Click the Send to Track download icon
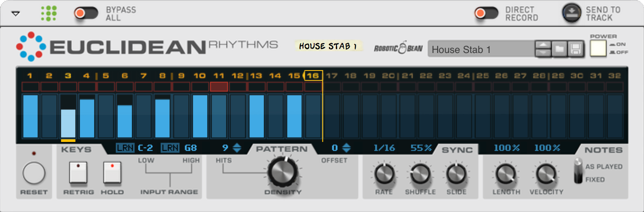Screen dimensions: 644x212 (572, 13)
